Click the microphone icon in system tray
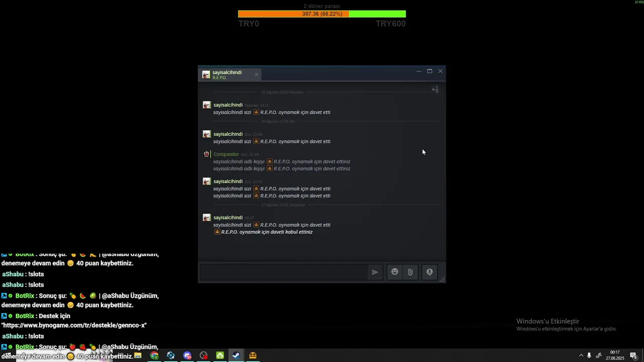Image resolution: width=644 pixels, height=362 pixels. pos(589,355)
